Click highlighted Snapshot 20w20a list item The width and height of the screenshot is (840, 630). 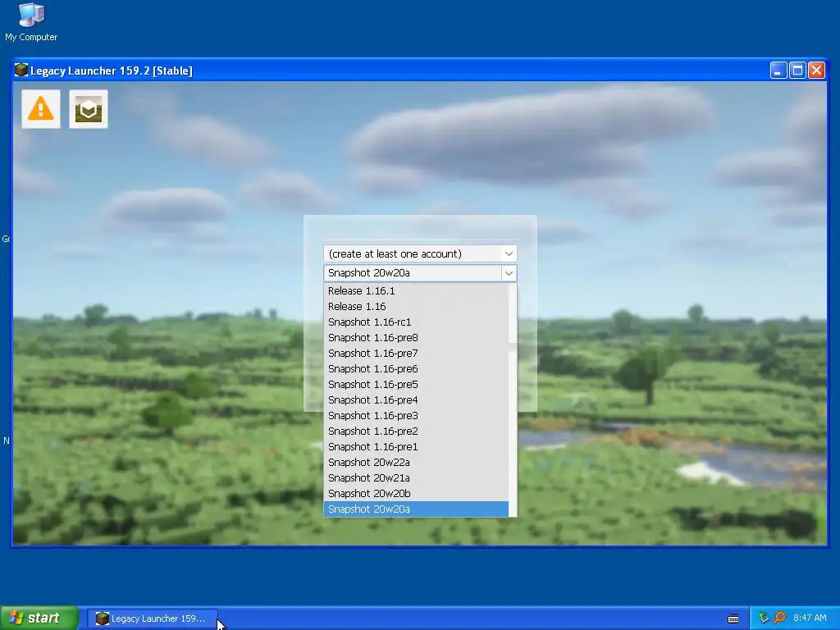[x=416, y=509]
